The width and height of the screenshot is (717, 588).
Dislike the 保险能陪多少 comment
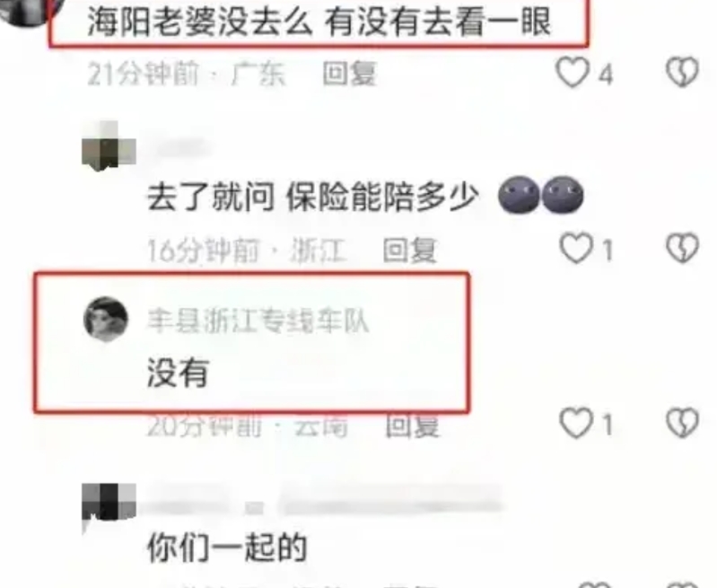(x=682, y=248)
